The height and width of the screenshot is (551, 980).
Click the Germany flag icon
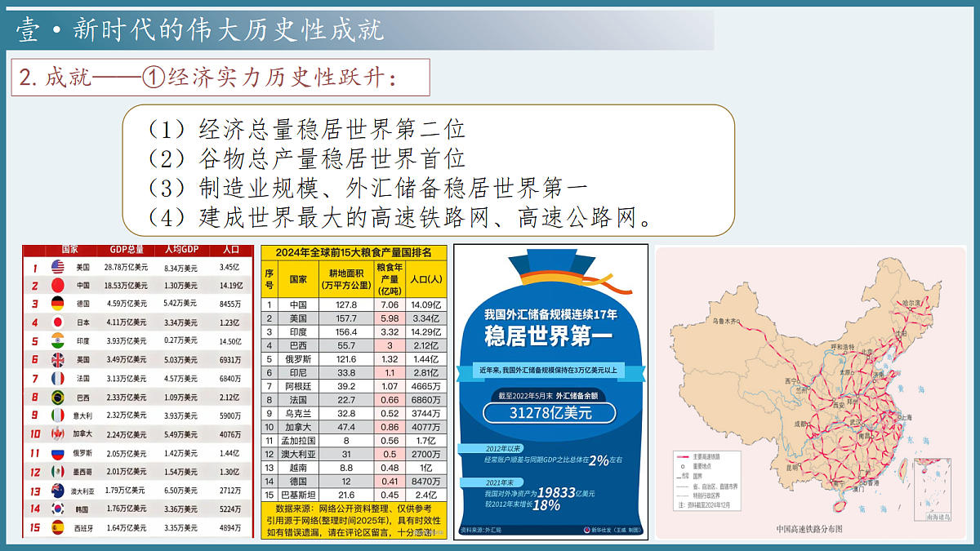[58, 304]
